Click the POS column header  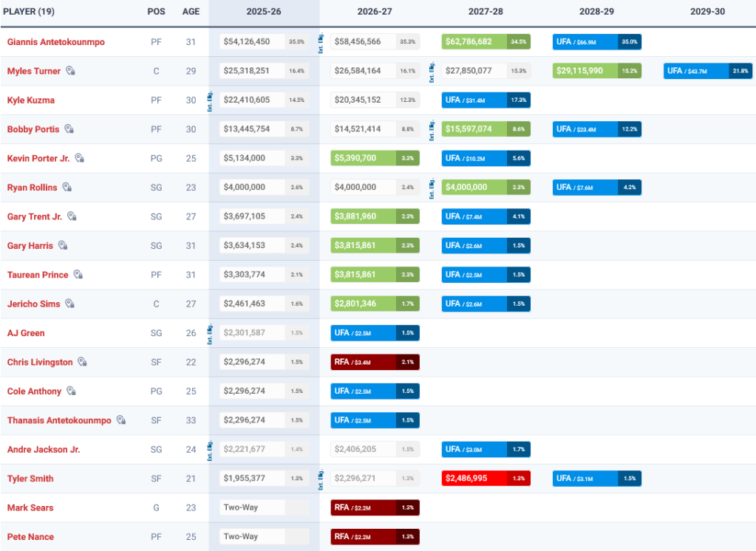155,12
